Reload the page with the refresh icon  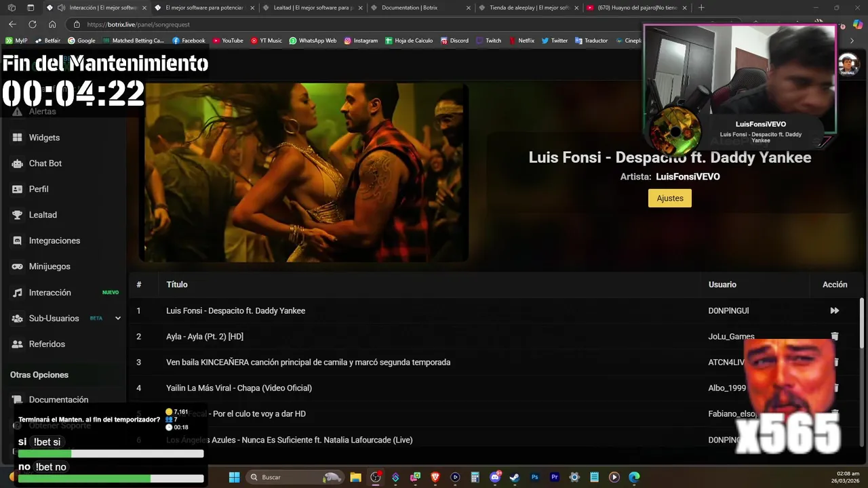pyautogui.click(x=32, y=24)
